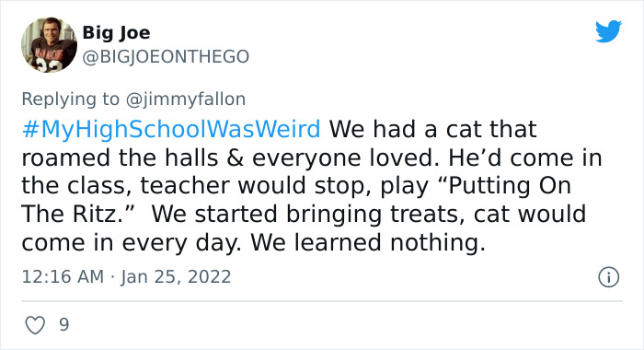Click the like count of 9
644x350 pixels.
64,325
